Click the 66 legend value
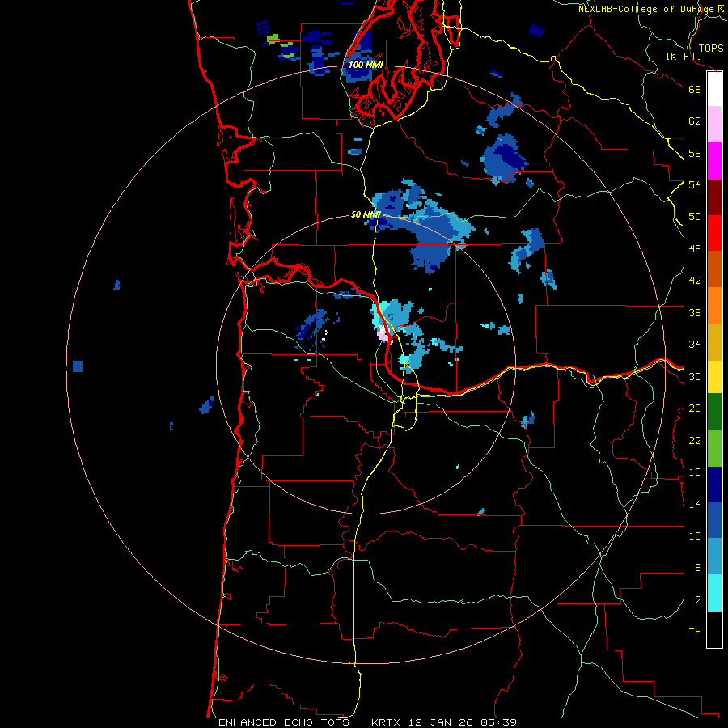This screenshot has height=728, width=728. pos(695,89)
